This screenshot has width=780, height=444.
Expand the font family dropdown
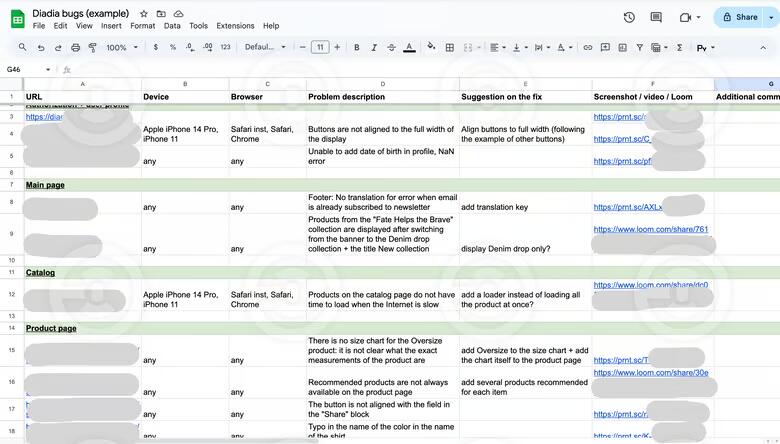tap(265, 47)
